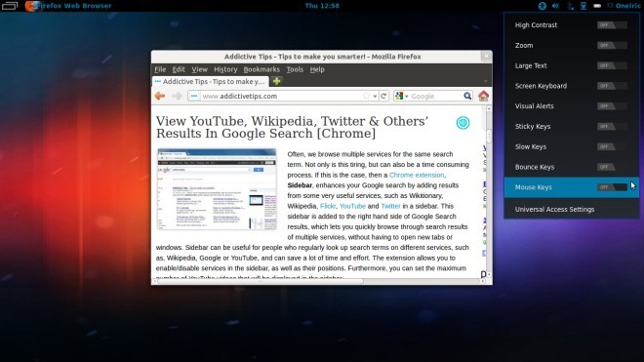Turn on the Mouse Keys switch
Screen dimensions: 644x362
click(x=612, y=187)
